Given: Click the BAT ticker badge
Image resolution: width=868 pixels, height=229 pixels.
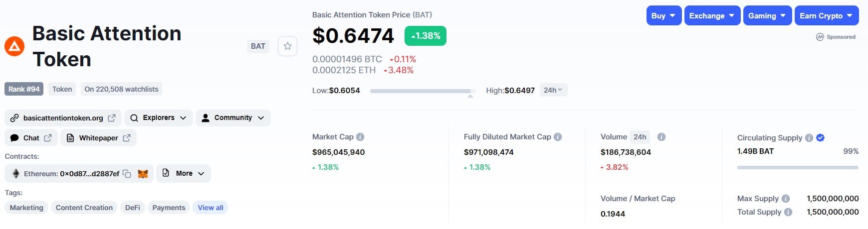Looking at the screenshot, I should click(258, 46).
